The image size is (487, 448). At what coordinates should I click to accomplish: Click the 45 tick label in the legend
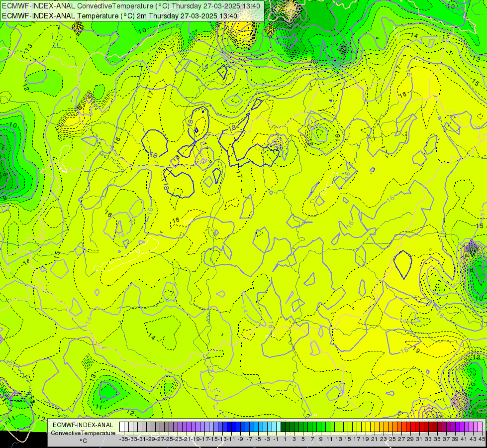[482, 440]
